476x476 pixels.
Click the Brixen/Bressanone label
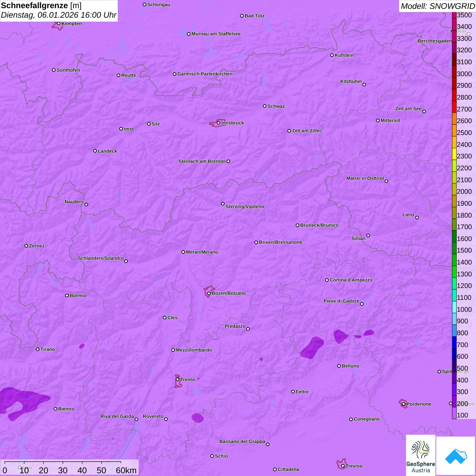pyautogui.click(x=280, y=242)
